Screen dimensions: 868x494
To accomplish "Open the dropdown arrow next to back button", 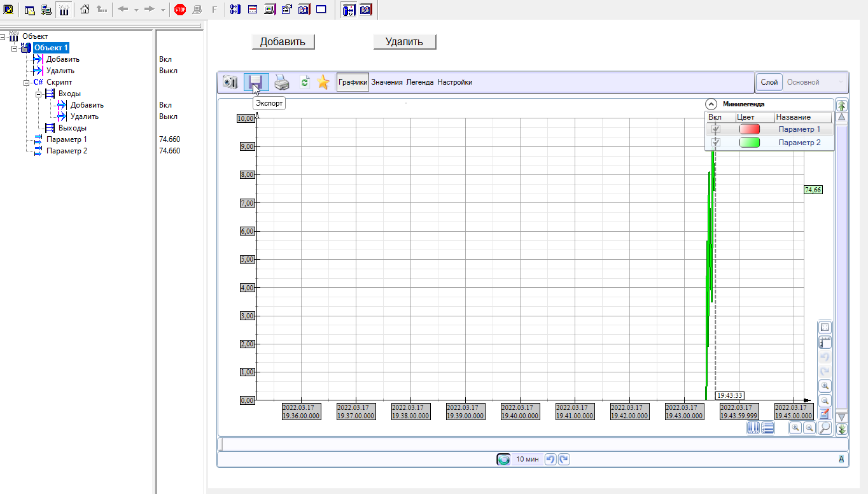I will coord(136,10).
